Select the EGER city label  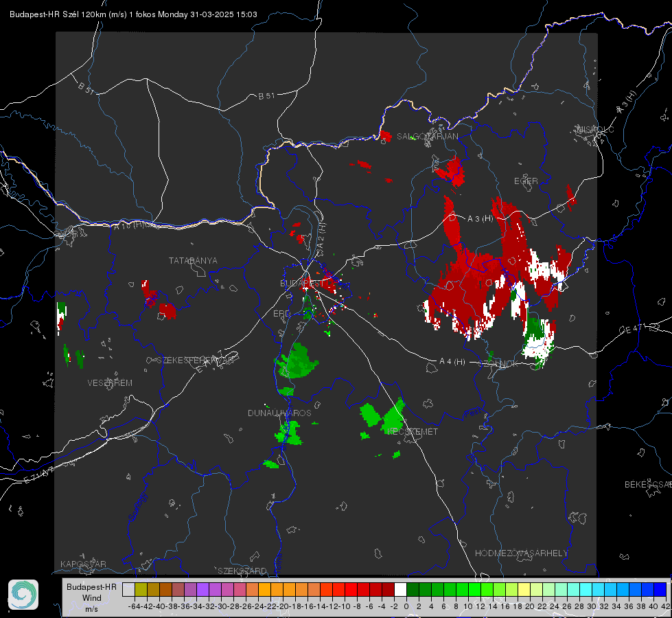[x=526, y=181]
